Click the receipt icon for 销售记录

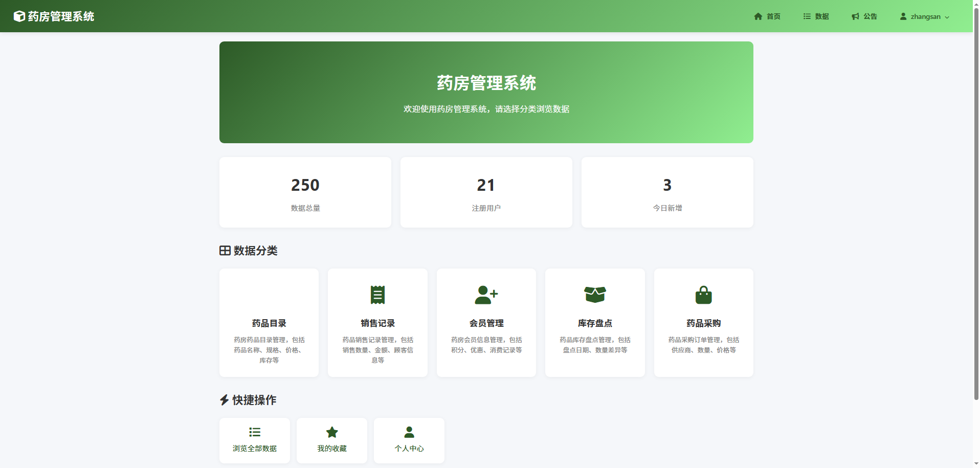[377, 295]
